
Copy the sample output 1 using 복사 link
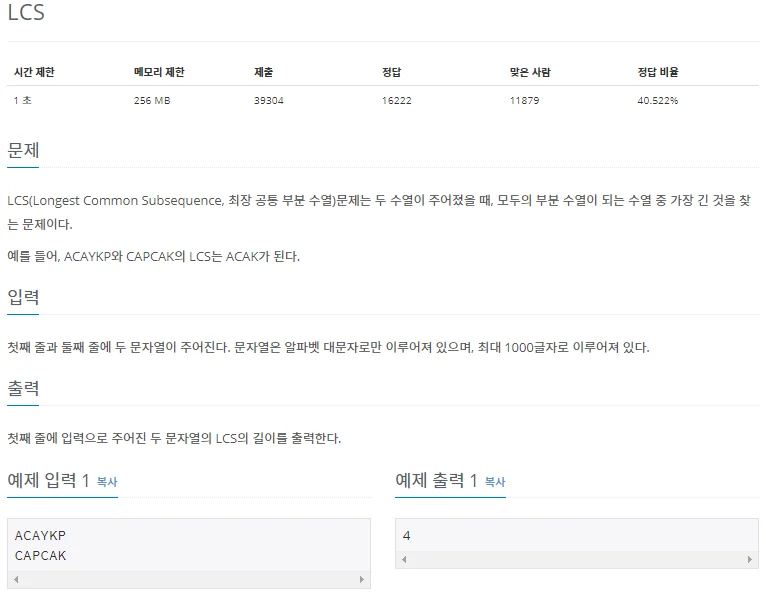[495, 482]
